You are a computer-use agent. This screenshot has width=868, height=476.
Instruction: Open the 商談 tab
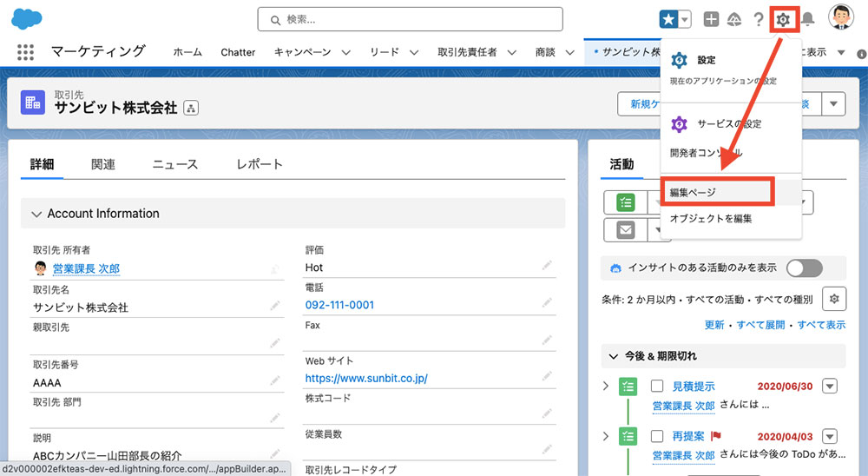pos(545,52)
